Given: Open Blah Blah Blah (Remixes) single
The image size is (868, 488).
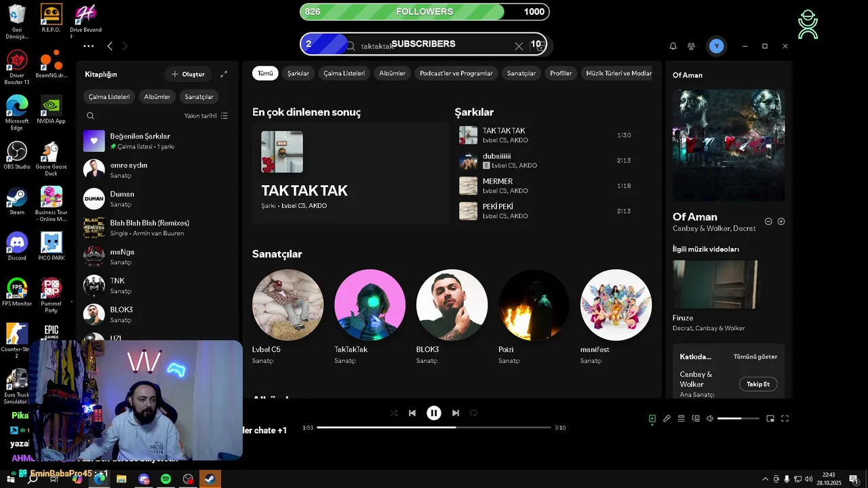Looking at the screenshot, I should (157, 228).
